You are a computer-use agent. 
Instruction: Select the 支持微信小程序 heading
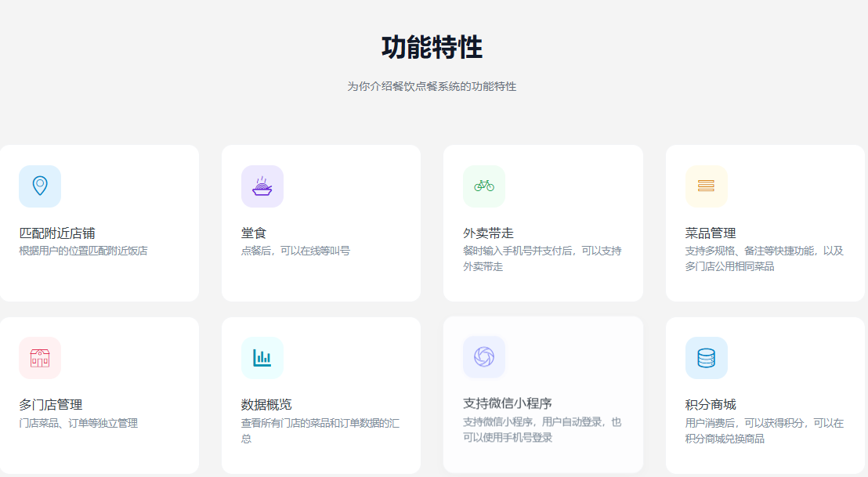pos(508,403)
